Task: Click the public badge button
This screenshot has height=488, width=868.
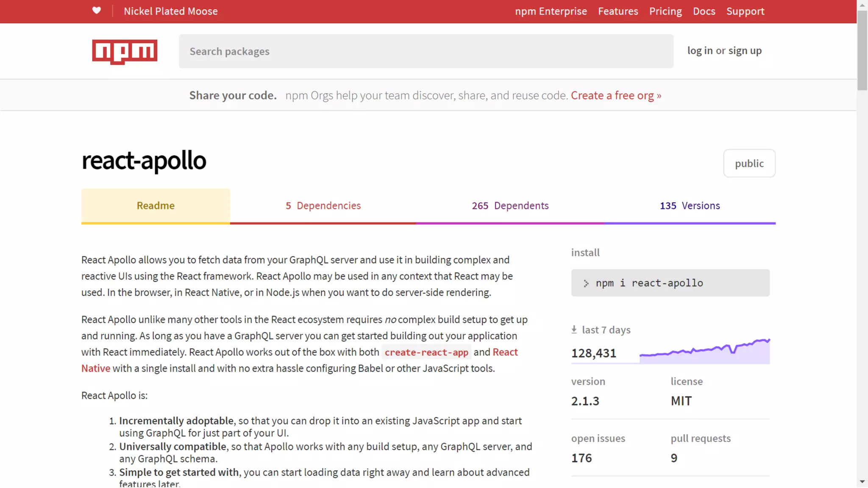Action: tap(749, 164)
